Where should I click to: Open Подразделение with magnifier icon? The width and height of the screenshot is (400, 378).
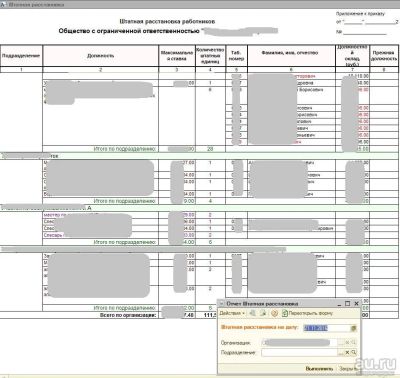pos(353,352)
